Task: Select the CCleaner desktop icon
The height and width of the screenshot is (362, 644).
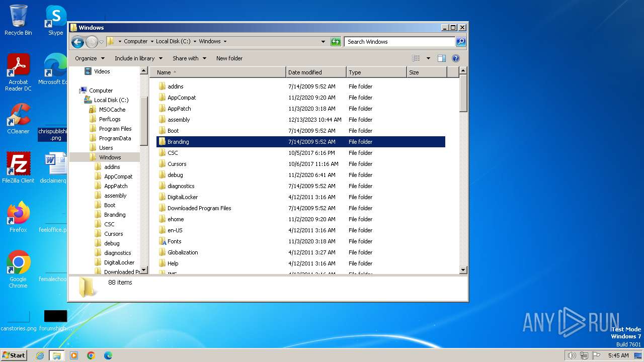Action: click(18, 119)
